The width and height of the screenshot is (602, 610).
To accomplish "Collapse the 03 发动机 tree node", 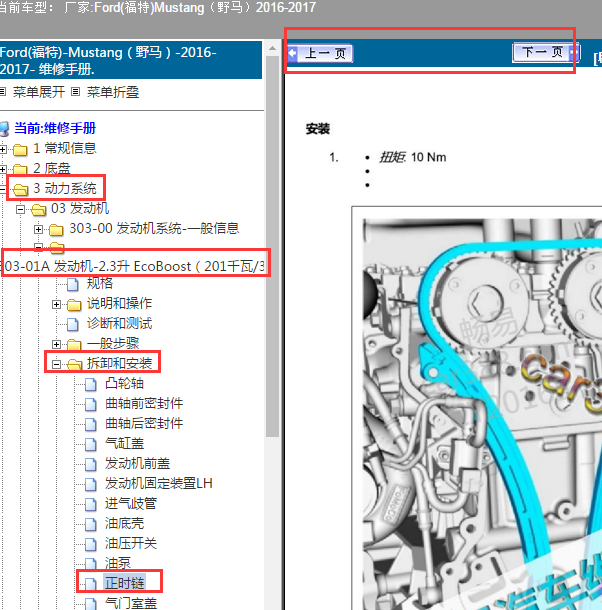I will [x=20, y=210].
